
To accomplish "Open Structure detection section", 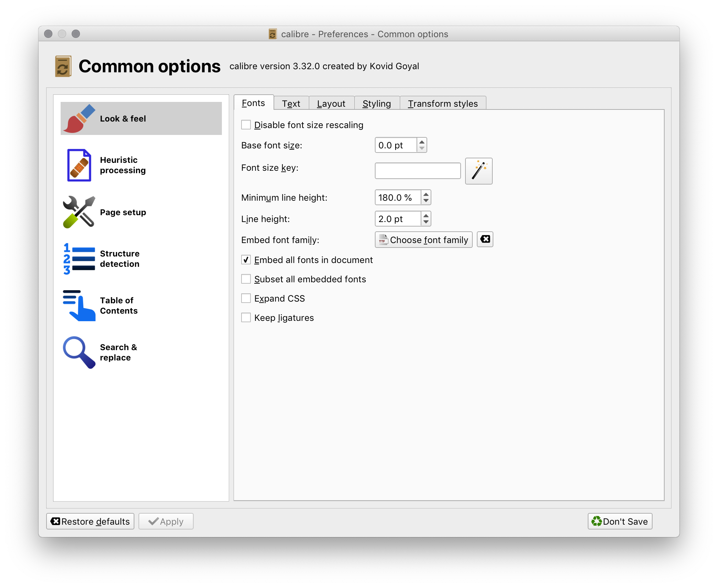I will click(79, 259).
